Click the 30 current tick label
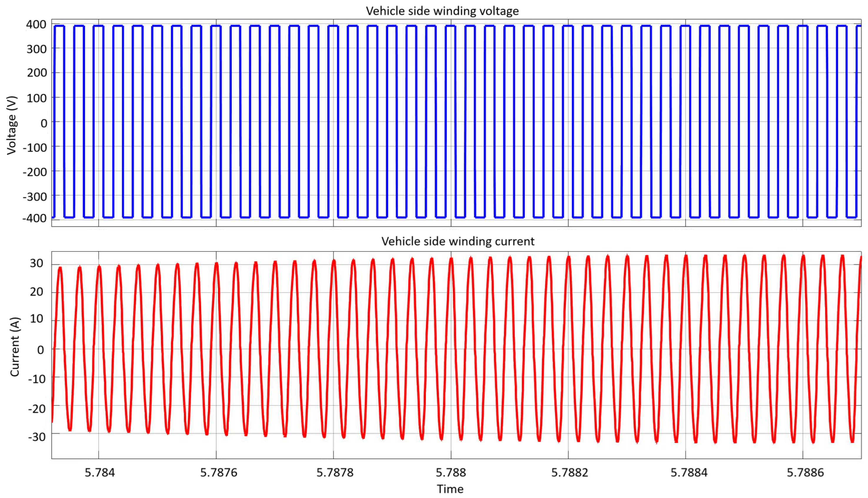The height and width of the screenshot is (498, 868). tap(36, 263)
